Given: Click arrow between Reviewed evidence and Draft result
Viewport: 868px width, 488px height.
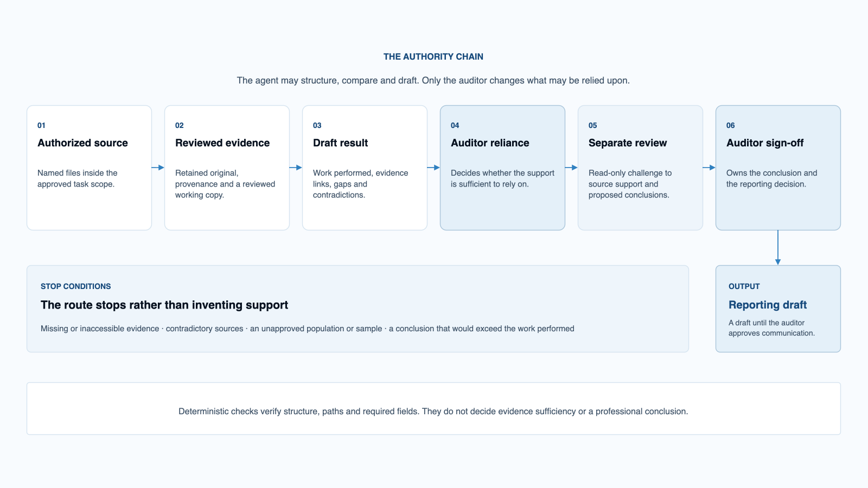Looking at the screenshot, I should (296, 168).
